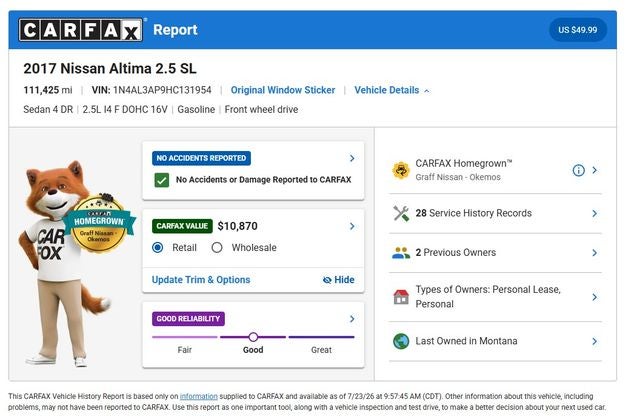Open the Last Owned in Montana row
Screen dimensions: 640x416
click(496, 341)
